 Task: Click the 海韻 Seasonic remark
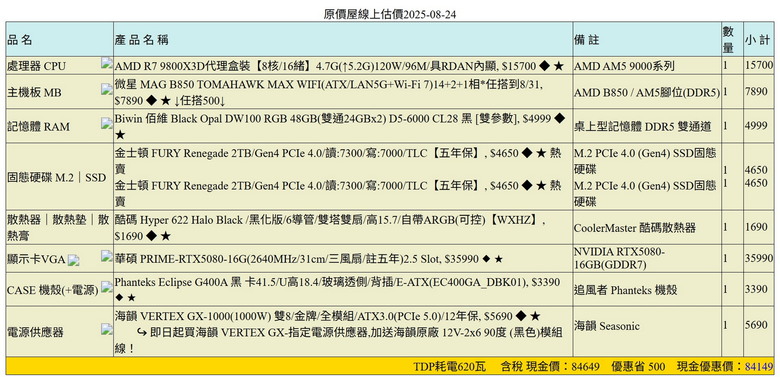tap(607, 326)
